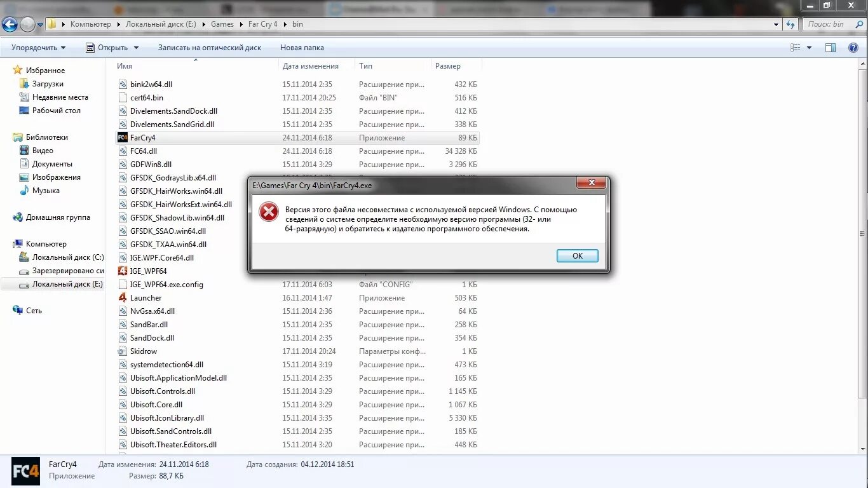The height and width of the screenshot is (488, 868).
Task: Click the 'Открыть' toolbar button
Action: pos(107,48)
